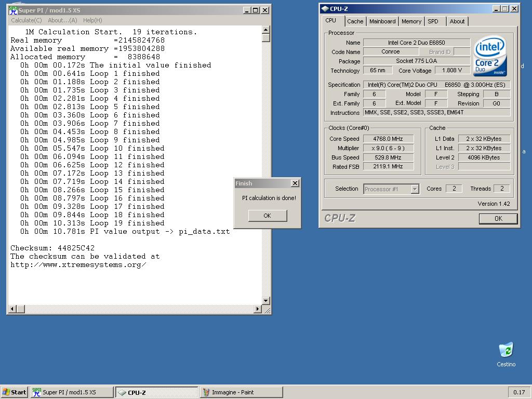Click the Instructions field MMX, SSE list
Image resolution: width=532 pixels, height=399 pixels.
[436, 112]
